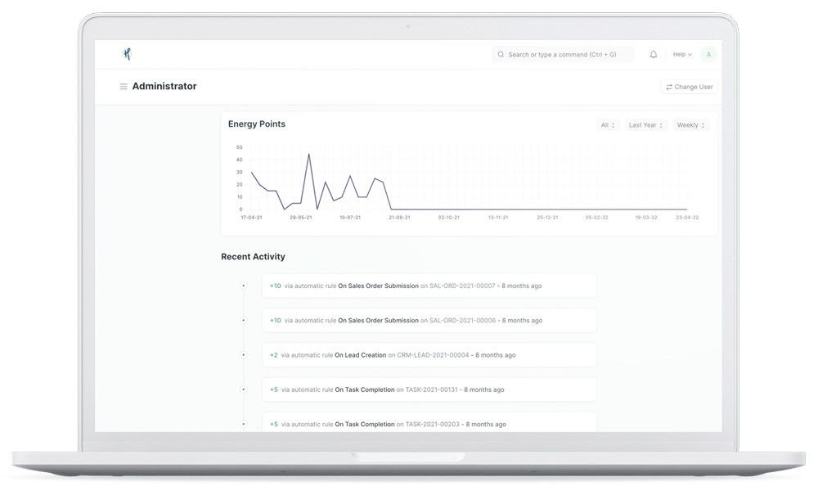
Task: Open lead CRM-LEAD-2021-00004
Action: tap(433, 355)
